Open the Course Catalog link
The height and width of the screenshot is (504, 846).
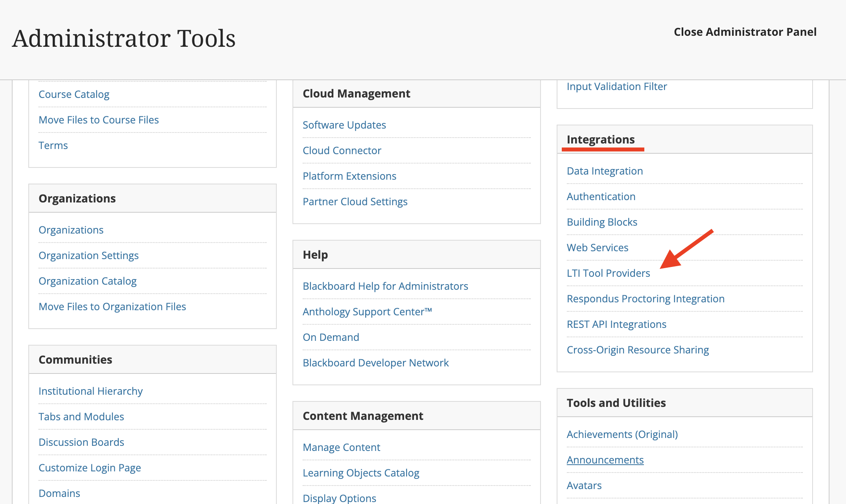click(74, 94)
